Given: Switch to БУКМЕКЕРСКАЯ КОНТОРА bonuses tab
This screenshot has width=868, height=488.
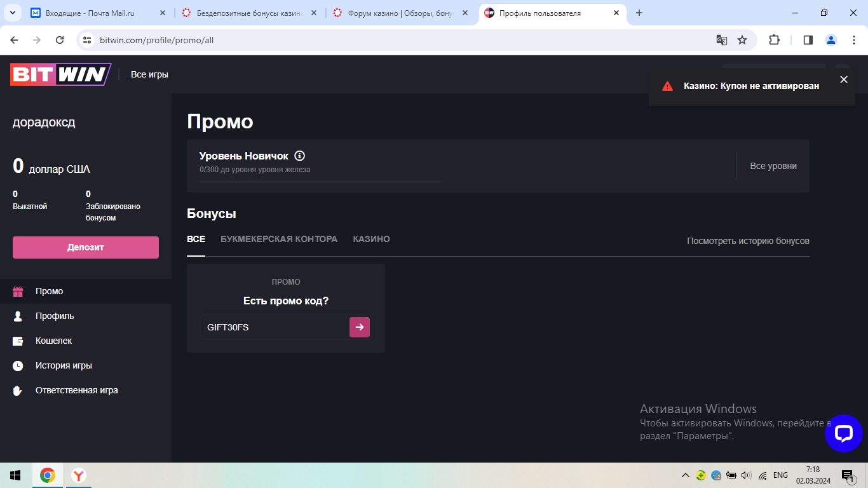Looking at the screenshot, I should coord(279,239).
